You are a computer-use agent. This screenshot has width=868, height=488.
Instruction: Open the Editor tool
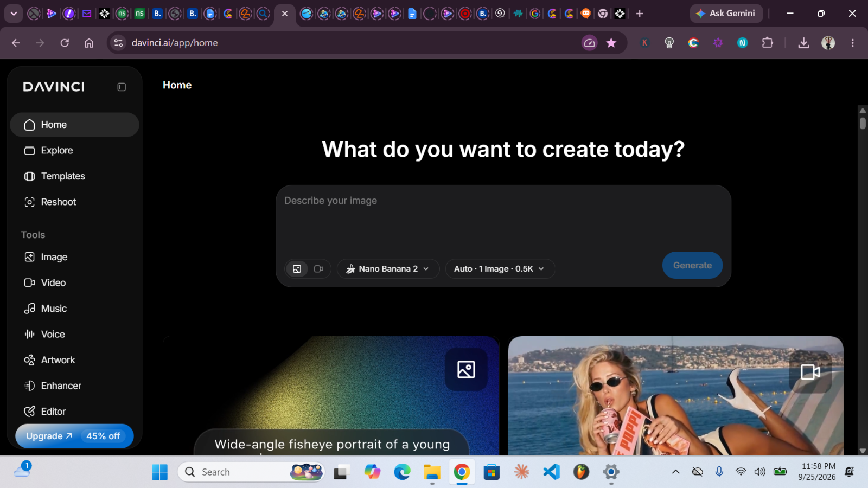(74, 412)
